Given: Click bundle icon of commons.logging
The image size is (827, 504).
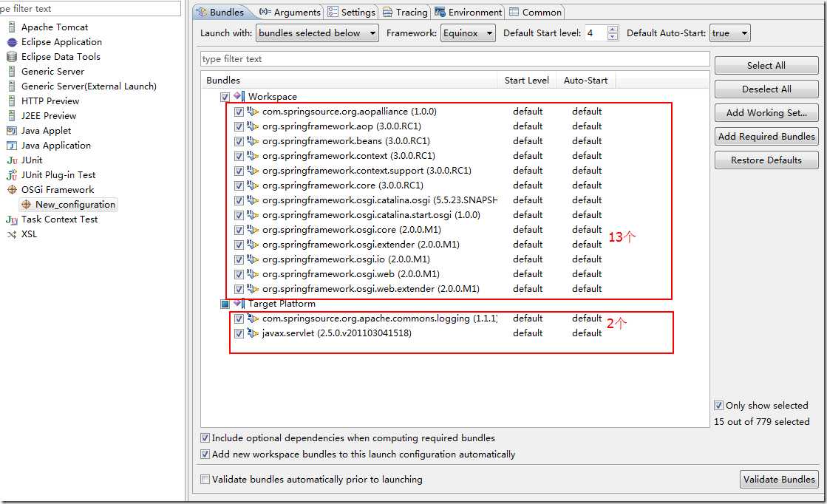Looking at the screenshot, I should [x=253, y=318].
